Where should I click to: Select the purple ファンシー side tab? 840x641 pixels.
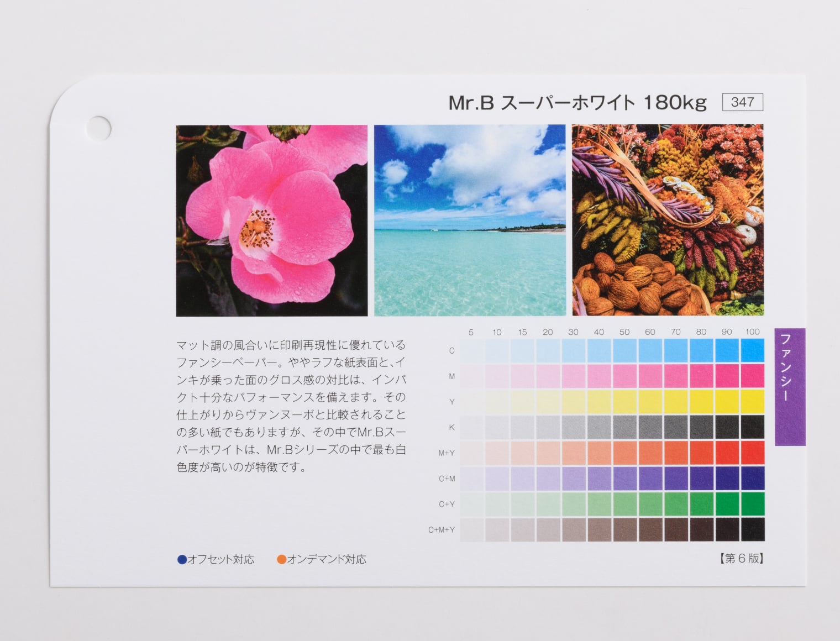pyautogui.click(x=790, y=386)
